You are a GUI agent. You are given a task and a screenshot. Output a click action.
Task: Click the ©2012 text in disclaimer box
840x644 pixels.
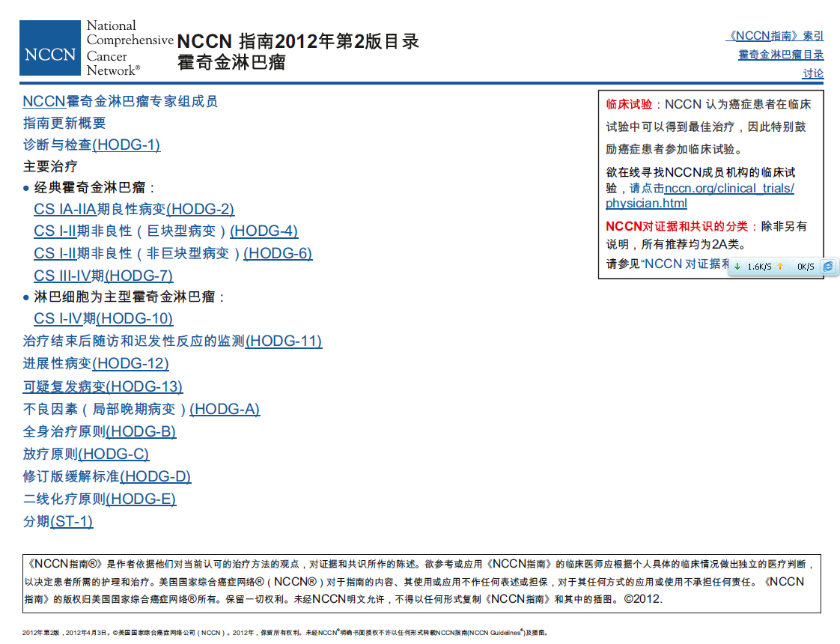[643, 599]
